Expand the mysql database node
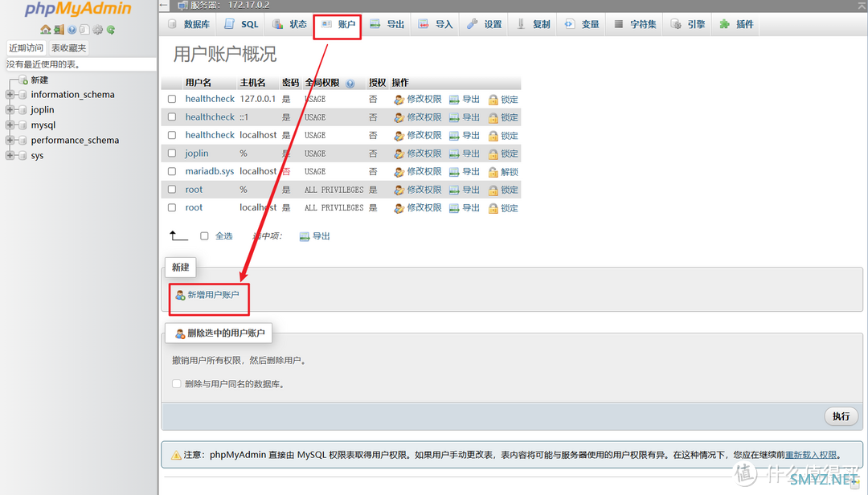 tap(10, 125)
